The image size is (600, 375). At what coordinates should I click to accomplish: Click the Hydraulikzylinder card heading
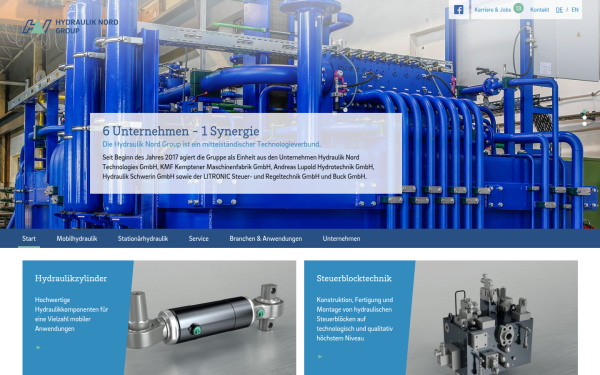pyautogui.click(x=71, y=278)
